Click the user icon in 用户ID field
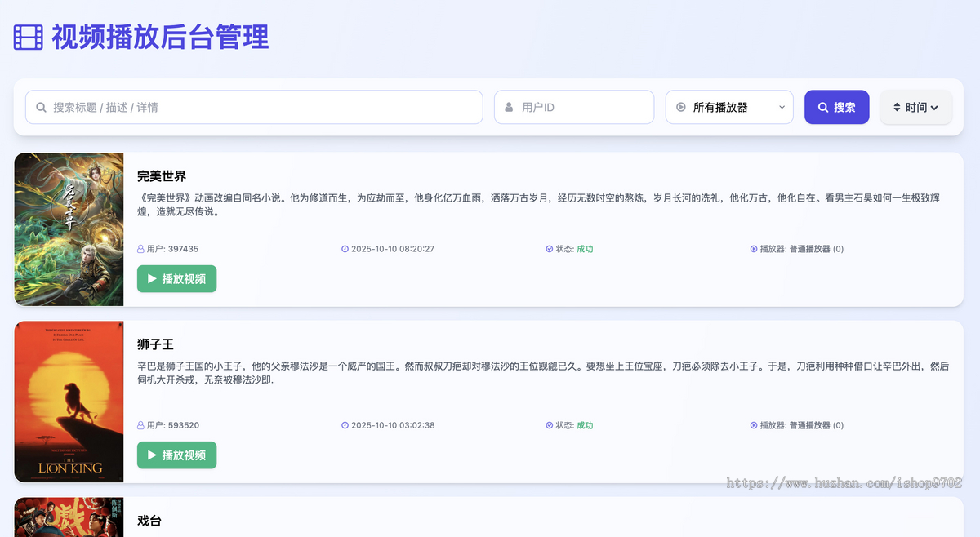 tap(509, 107)
